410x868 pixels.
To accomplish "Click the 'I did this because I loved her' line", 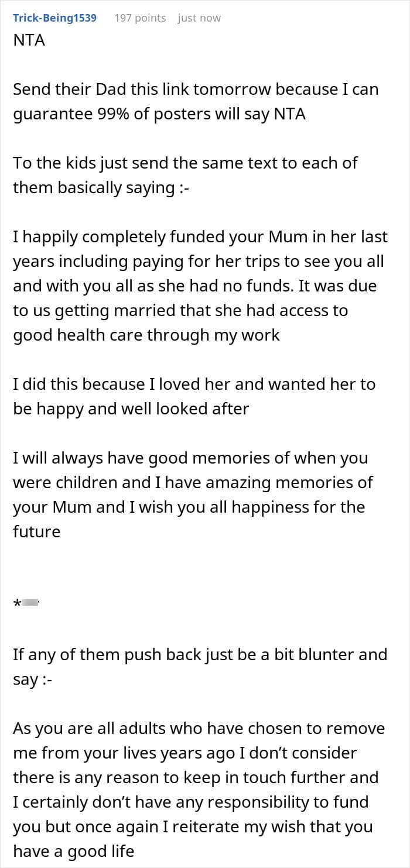I will click(x=194, y=385).
